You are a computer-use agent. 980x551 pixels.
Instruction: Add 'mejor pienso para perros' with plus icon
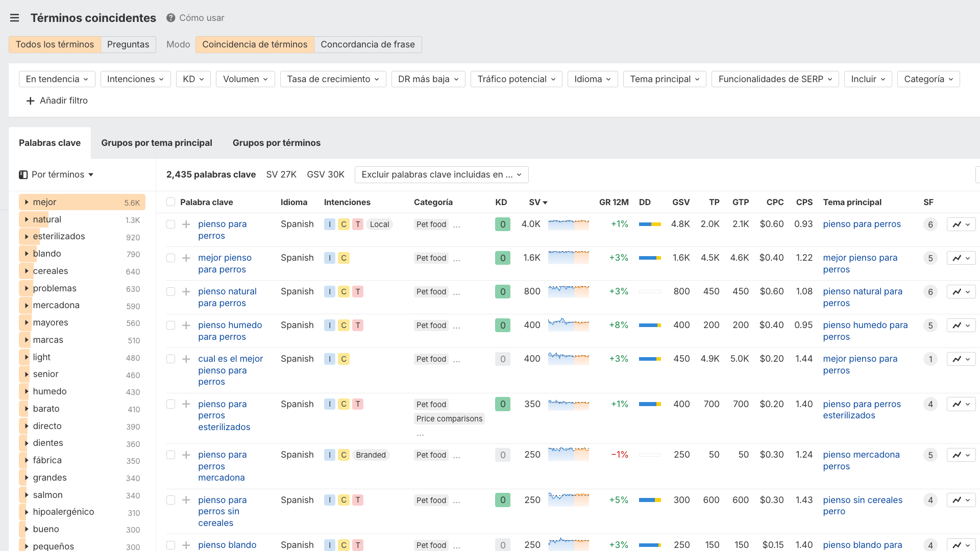(186, 258)
